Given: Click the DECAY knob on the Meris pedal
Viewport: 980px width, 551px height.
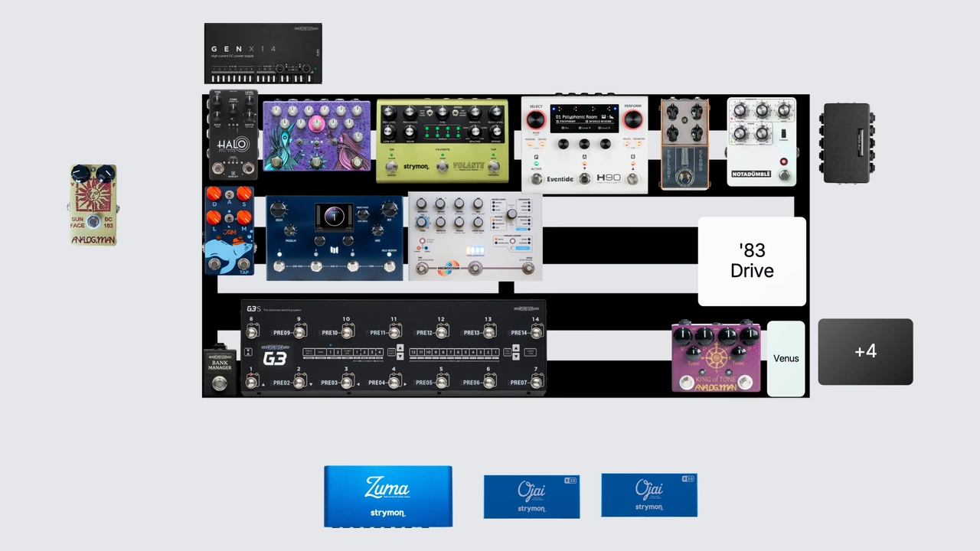Looking at the screenshot, I should point(279,209).
